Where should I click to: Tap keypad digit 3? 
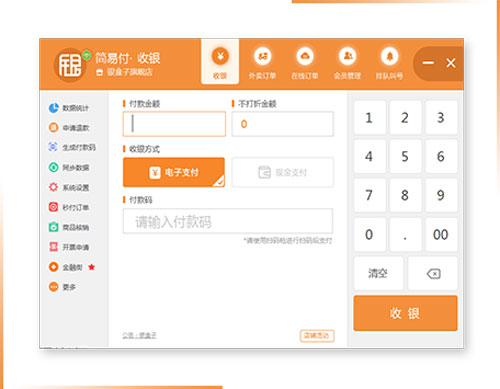tap(441, 118)
